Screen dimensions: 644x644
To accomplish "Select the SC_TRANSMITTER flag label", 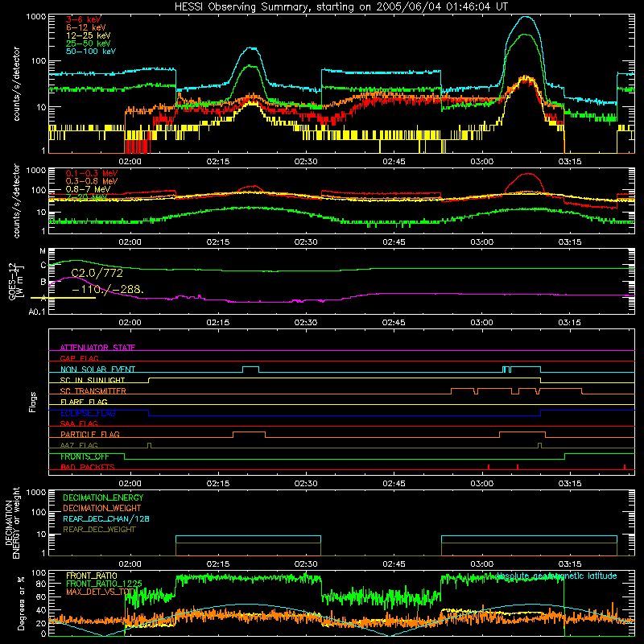I will (x=93, y=391).
